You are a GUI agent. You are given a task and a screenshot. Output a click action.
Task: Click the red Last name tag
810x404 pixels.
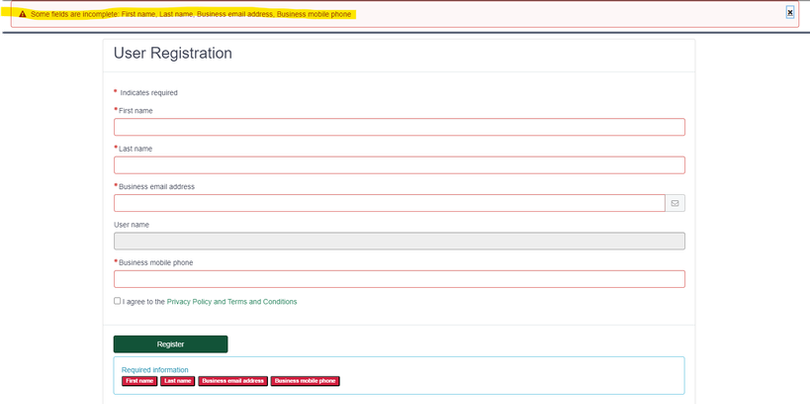coord(178,381)
